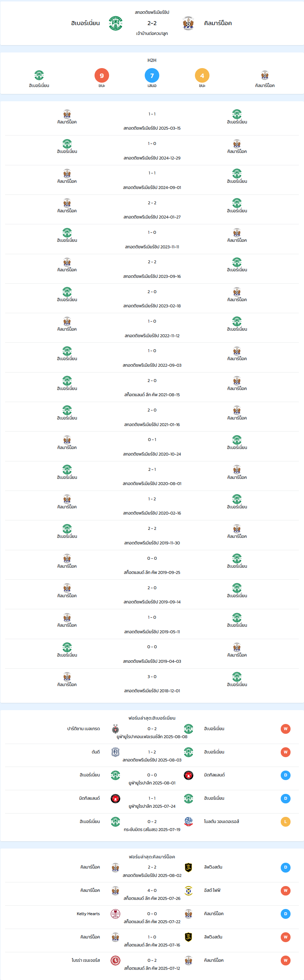Click the Kilmarnock crest in the match header
The image size is (304, 980).
point(188,23)
